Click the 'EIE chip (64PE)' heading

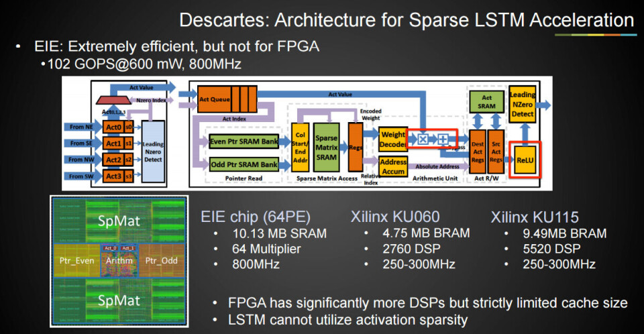point(256,217)
